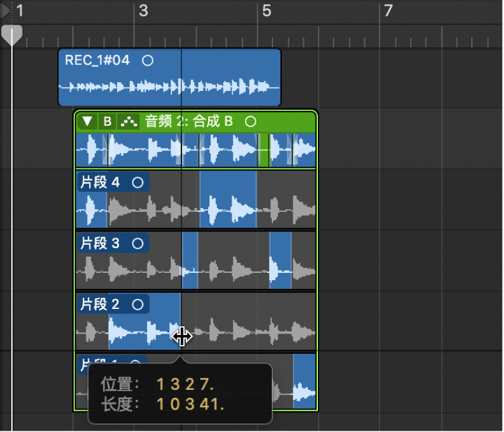Image resolution: width=504 pixels, height=432 pixels.
Task: Open the comp B pop-up menu
Action: pyautogui.click(x=107, y=122)
